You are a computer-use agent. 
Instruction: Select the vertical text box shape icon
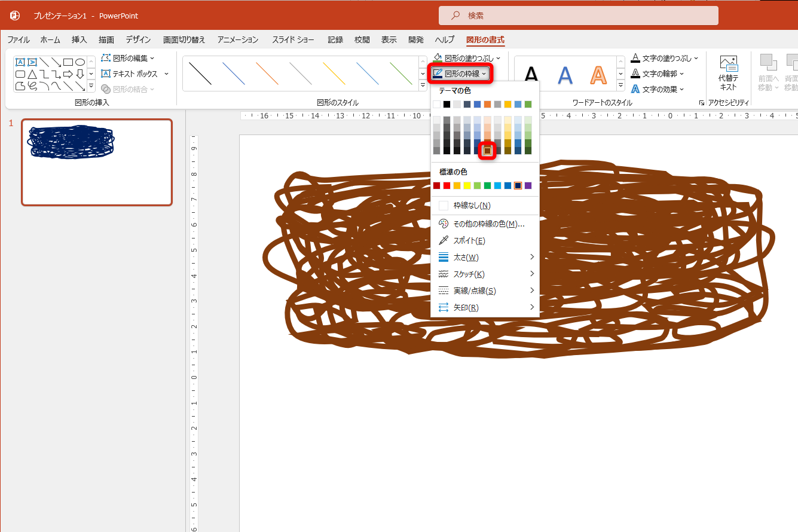point(32,62)
